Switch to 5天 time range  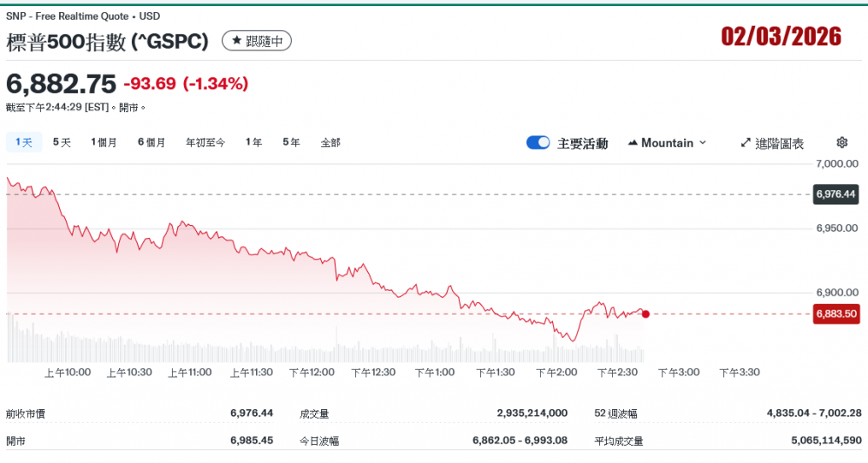62,142
